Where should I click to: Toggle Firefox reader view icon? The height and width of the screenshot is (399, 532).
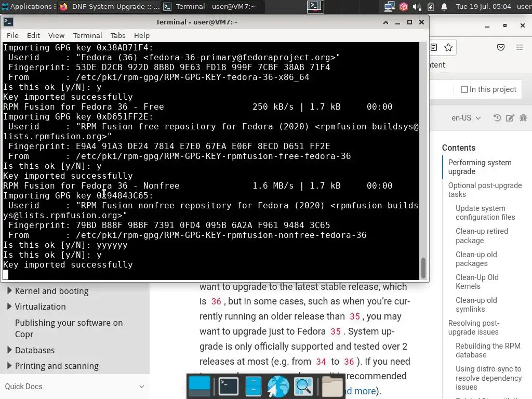tap(434, 47)
